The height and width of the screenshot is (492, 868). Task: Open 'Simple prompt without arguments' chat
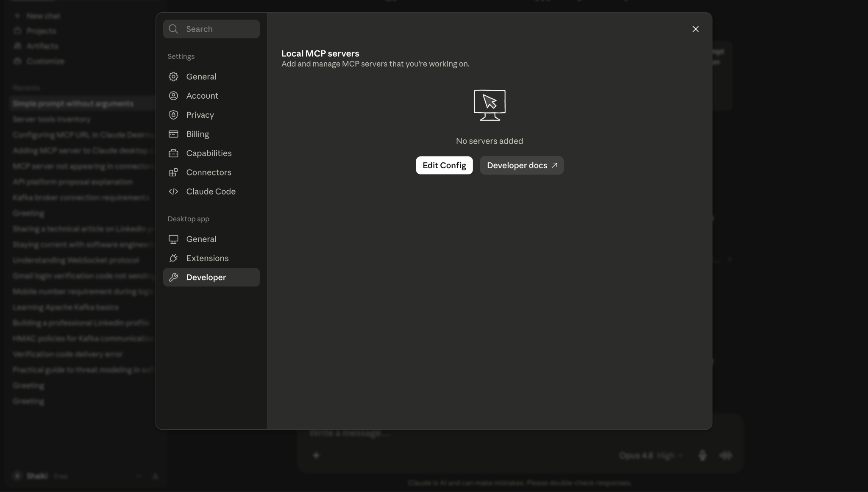point(83,103)
